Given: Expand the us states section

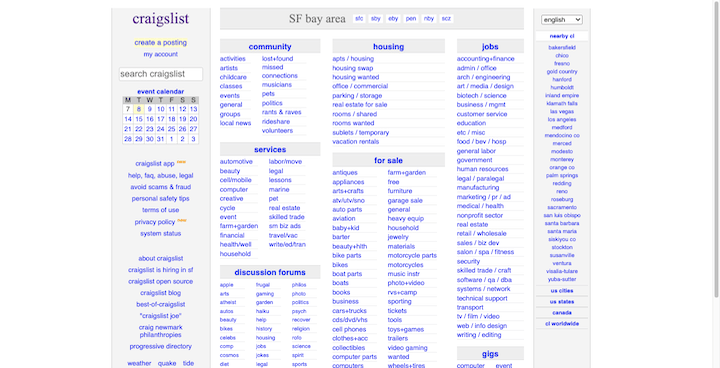Looking at the screenshot, I should [x=562, y=302].
